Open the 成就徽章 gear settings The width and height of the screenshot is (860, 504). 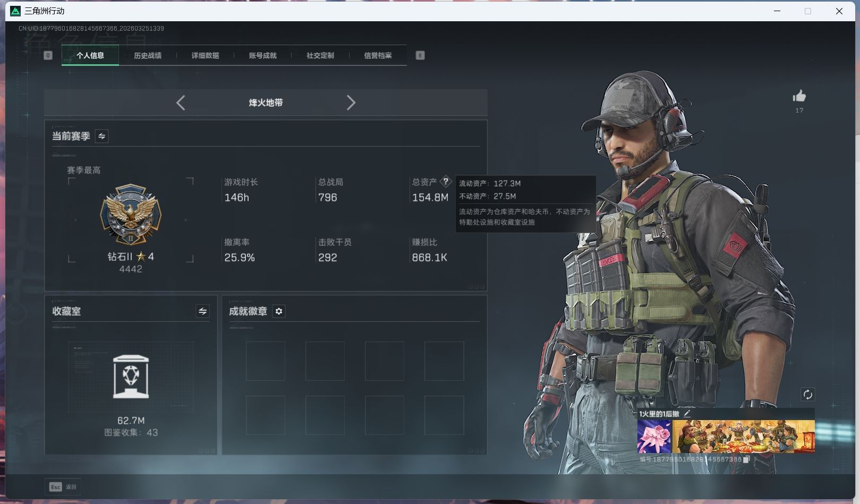(x=279, y=311)
